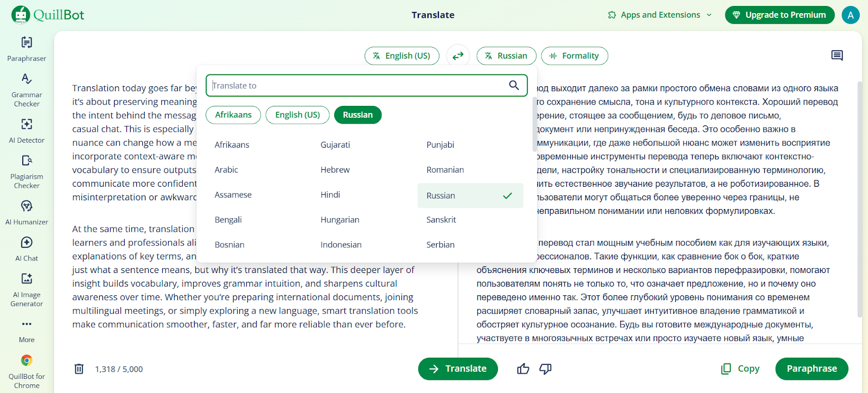Image resolution: width=868 pixels, height=393 pixels.
Task: Open the AI Chat tool
Action: (27, 249)
